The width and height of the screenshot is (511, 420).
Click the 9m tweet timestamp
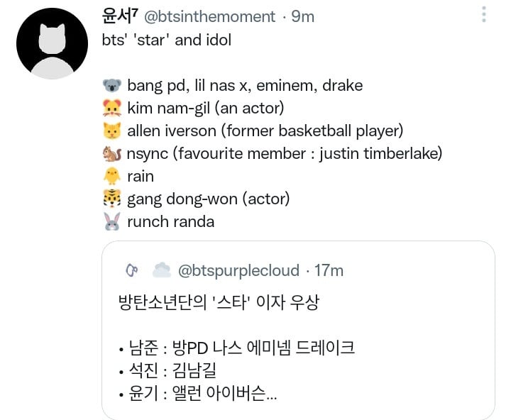pyautogui.click(x=303, y=16)
